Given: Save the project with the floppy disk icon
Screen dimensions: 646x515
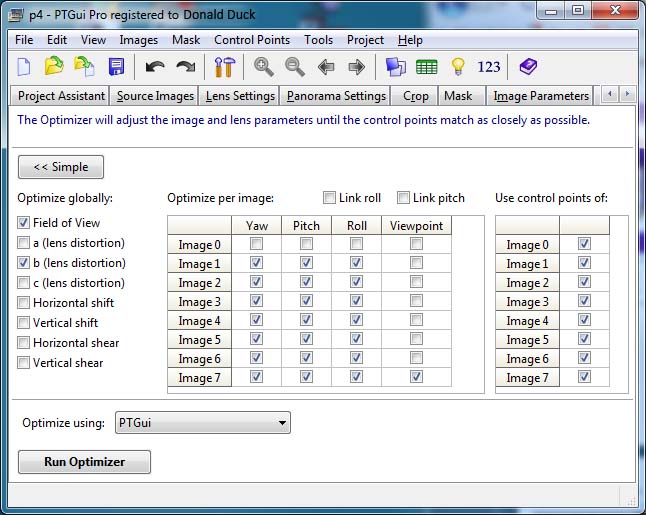Looking at the screenshot, I should tap(116, 67).
